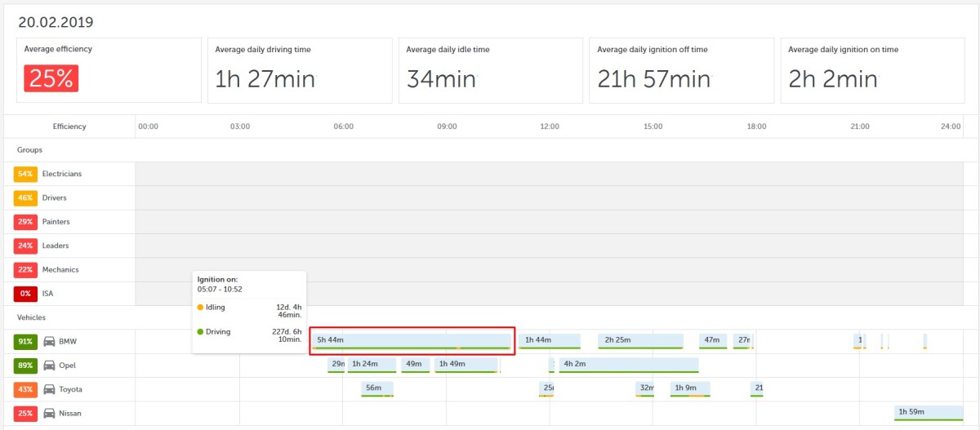Click the 0% badge next to ISA
Screen dimensions: 980x430
point(24,294)
